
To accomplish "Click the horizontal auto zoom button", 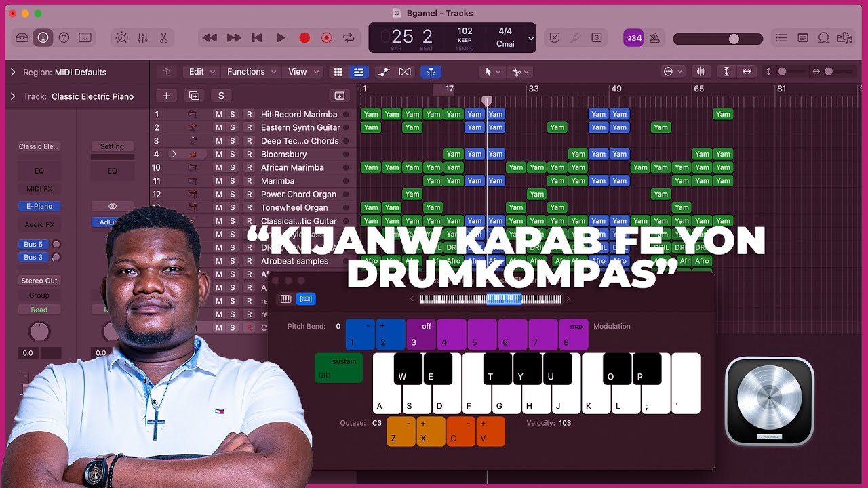I will (747, 72).
